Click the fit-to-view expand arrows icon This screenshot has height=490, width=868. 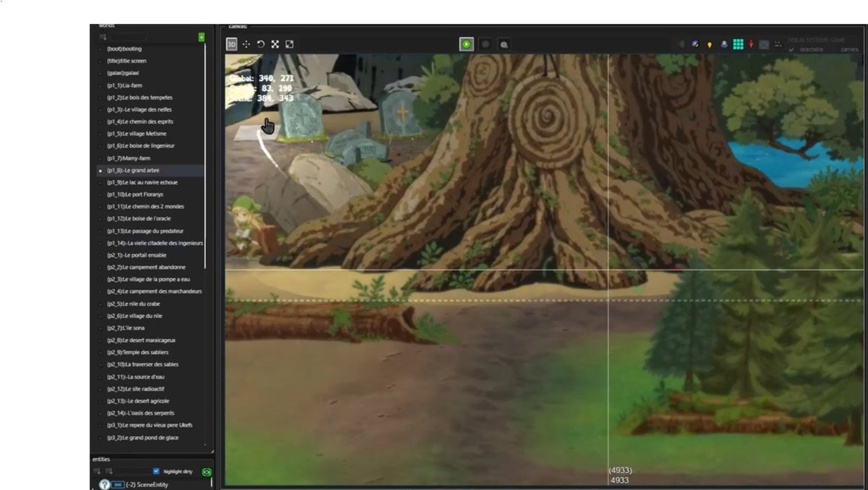[275, 44]
